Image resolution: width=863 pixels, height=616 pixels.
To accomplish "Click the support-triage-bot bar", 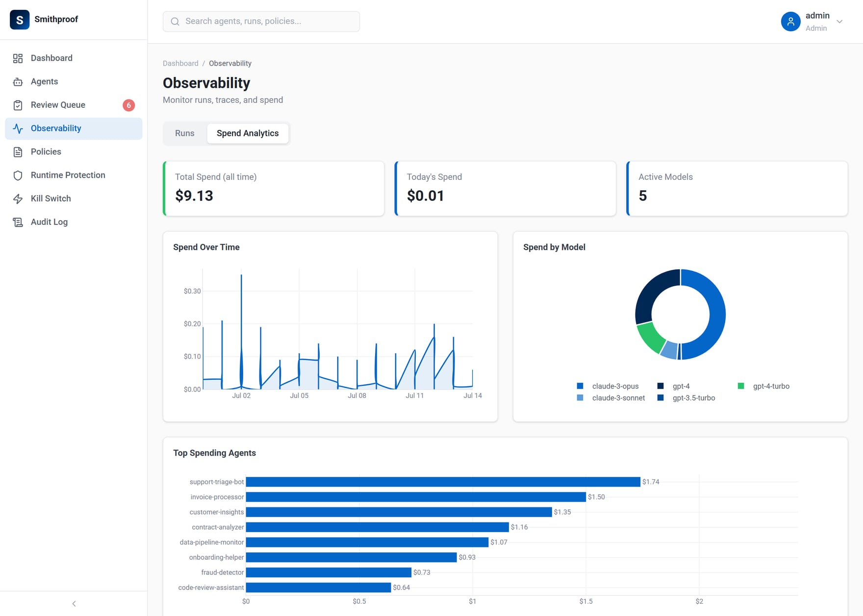I will (x=443, y=482).
